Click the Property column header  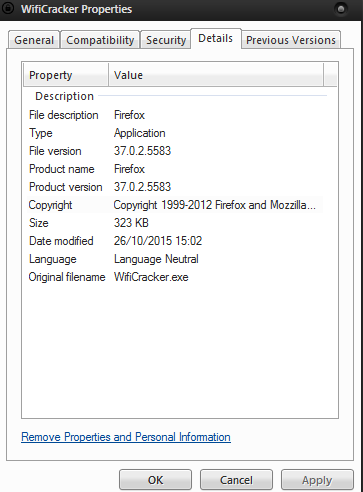[x=66, y=75]
